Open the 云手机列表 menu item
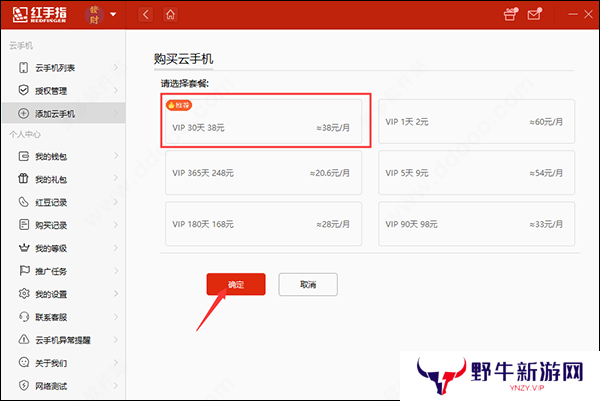This screenshot has width=600, height=401. [x=64, y=68]
